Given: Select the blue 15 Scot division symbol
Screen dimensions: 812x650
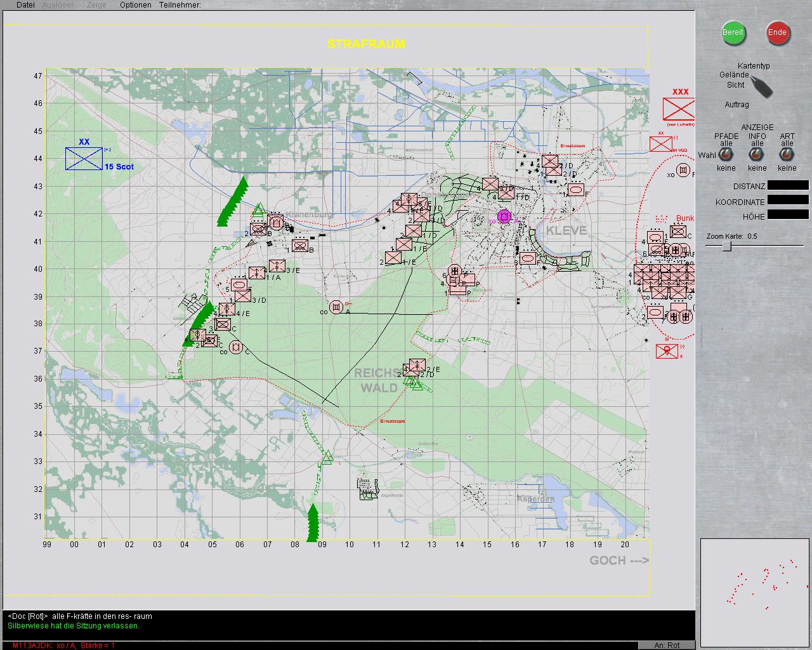Looking at the screenshot, I should (x=84, y=158).
